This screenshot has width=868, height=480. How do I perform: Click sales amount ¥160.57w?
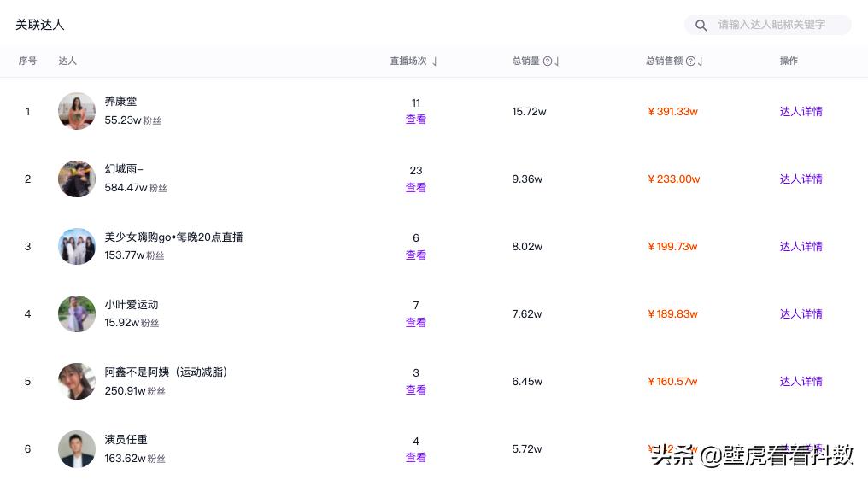pyautogui.click(x=672, y=382)
